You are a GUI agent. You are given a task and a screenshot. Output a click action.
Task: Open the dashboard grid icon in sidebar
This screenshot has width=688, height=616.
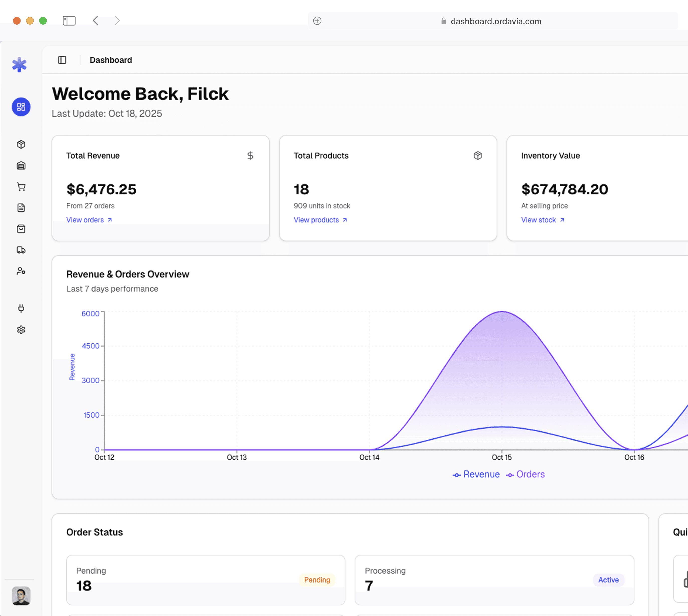click(21, 107)
